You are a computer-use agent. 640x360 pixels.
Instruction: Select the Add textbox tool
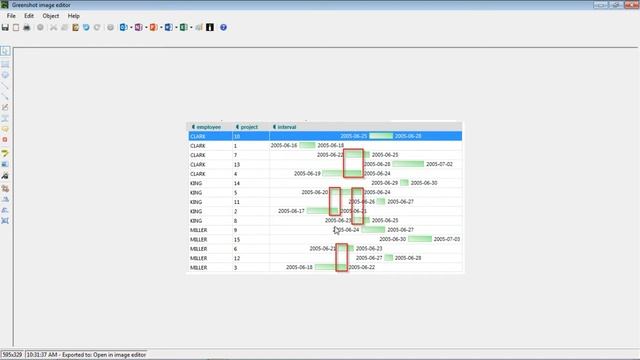point(5,118)
